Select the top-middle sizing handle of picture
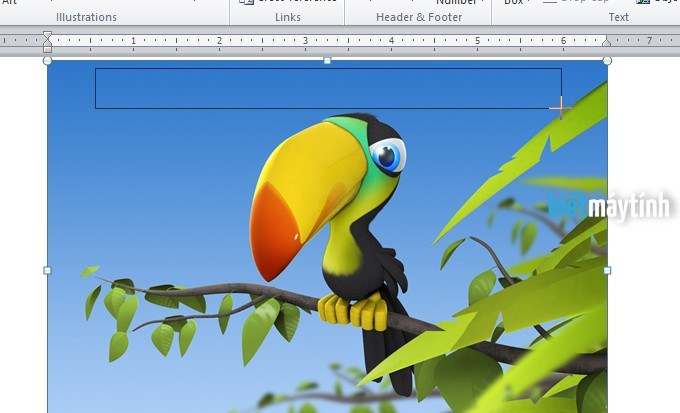Image resolution: width=680 pixels, height=413 pixels. point(327,61)
